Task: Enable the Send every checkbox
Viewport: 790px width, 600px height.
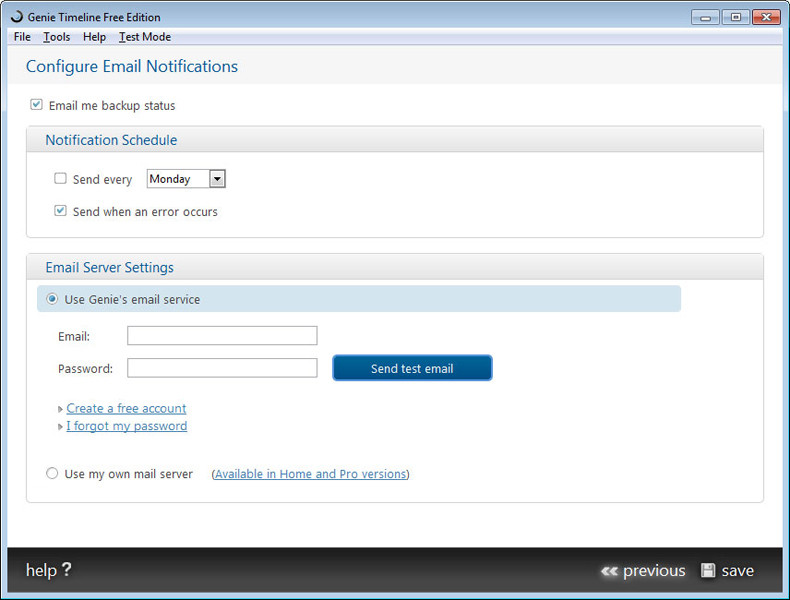Action: (60, 178)
